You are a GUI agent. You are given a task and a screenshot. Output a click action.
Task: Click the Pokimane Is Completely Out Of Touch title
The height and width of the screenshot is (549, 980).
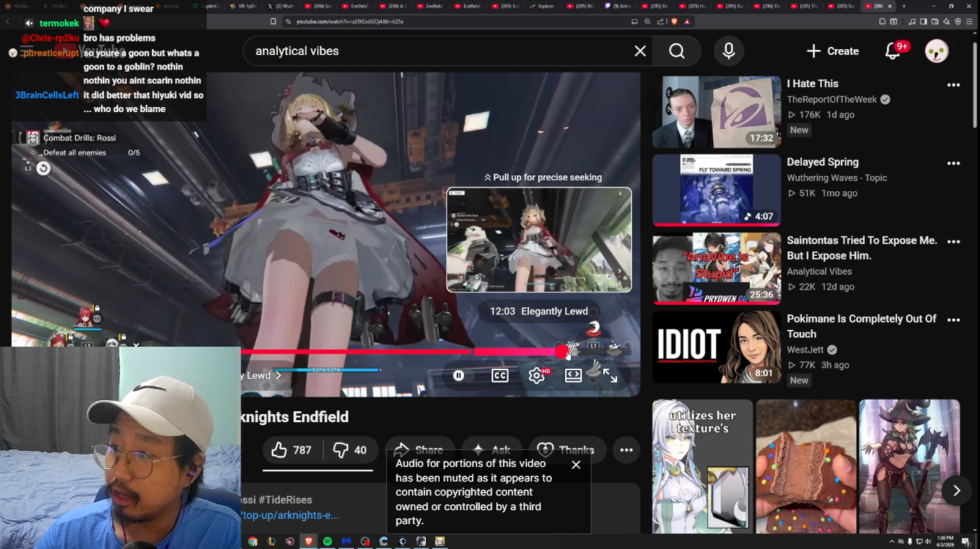[x=861, y=326]
